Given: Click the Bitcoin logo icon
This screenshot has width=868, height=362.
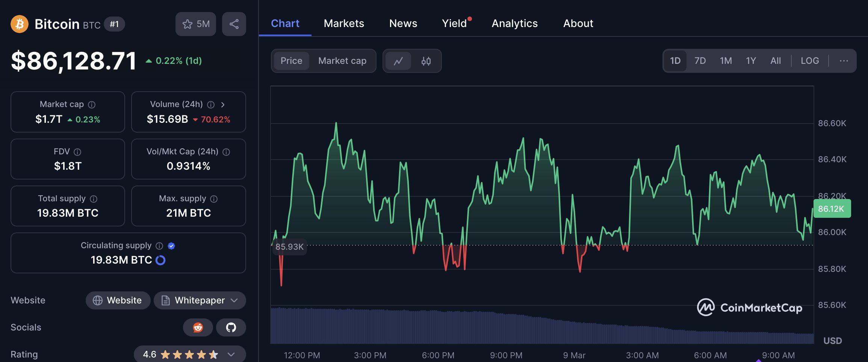Looking at the screenshot, I should coord(20,24).
